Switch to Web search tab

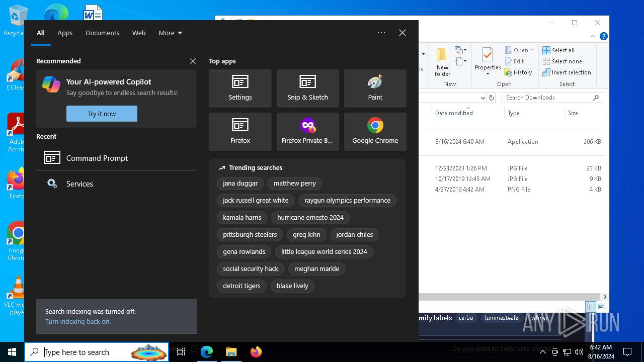click(x=139, y=33)
